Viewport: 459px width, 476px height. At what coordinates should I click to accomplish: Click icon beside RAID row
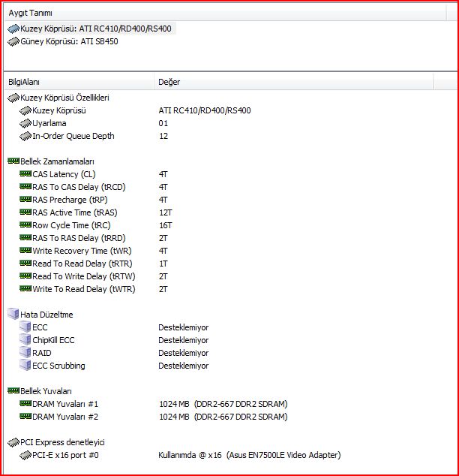pos(25,352)
